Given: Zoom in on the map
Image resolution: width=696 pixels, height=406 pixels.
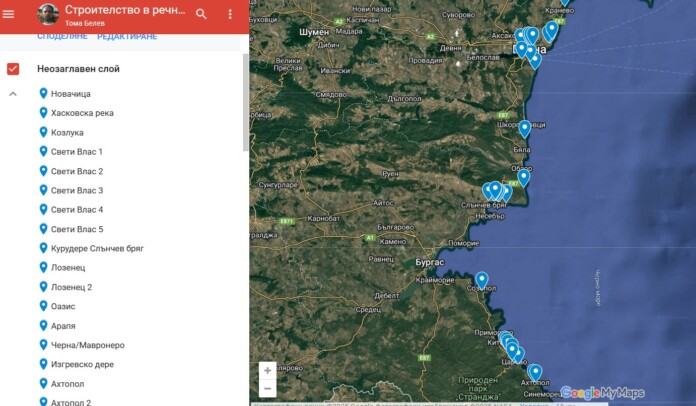Looking at the screenshot, I should [267, 370].
